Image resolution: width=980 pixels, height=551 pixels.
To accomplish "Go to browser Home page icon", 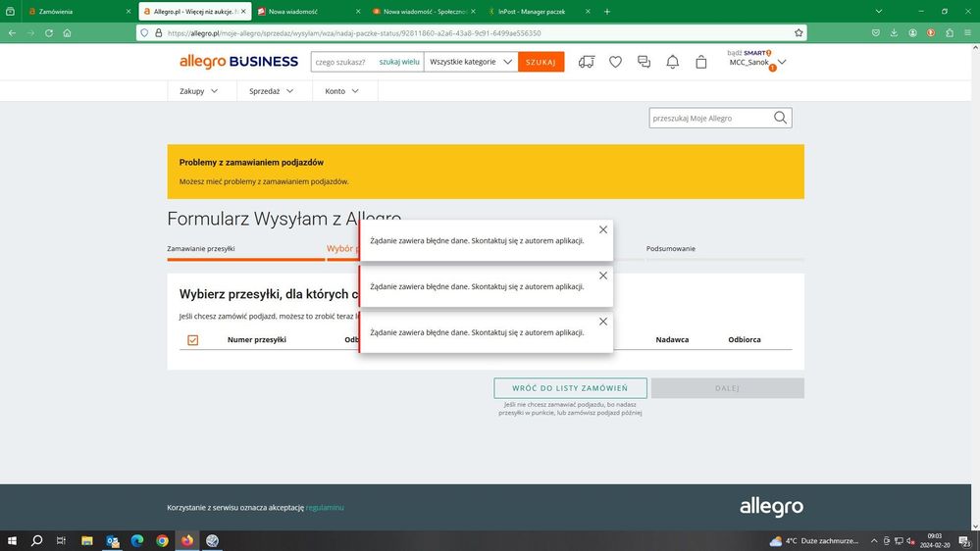I will pos(67,32).
